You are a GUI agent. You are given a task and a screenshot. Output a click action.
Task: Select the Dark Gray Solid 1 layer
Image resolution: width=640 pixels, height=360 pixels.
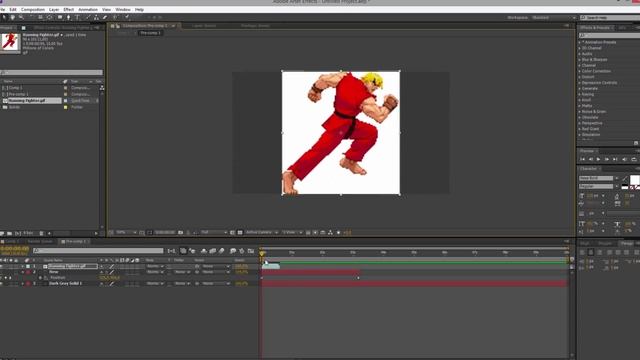66,283
